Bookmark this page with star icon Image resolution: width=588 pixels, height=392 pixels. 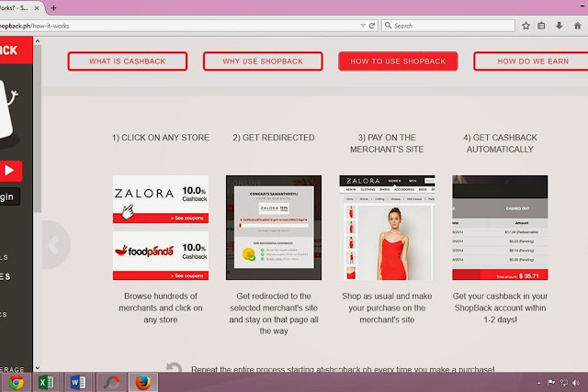point(526,26)
